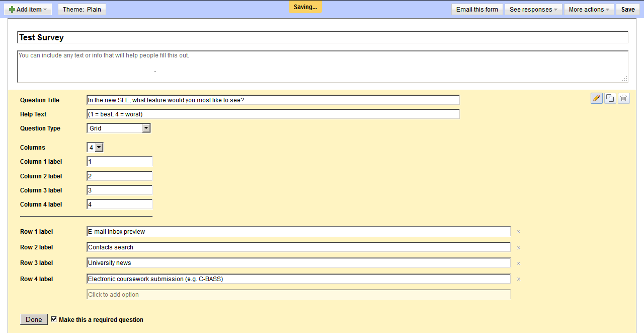
Task: Open the Columns count dropdown
Action: click(95, 147)
